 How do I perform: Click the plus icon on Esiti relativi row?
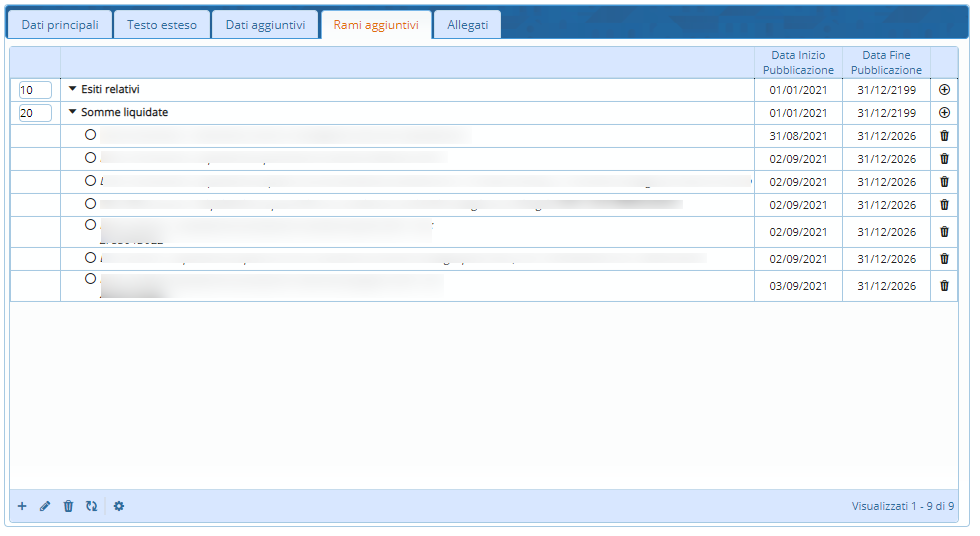(944, 90)
